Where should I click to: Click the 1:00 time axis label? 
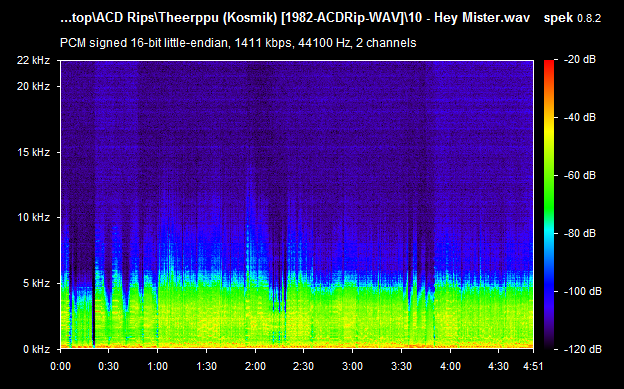tap(158, 366)
